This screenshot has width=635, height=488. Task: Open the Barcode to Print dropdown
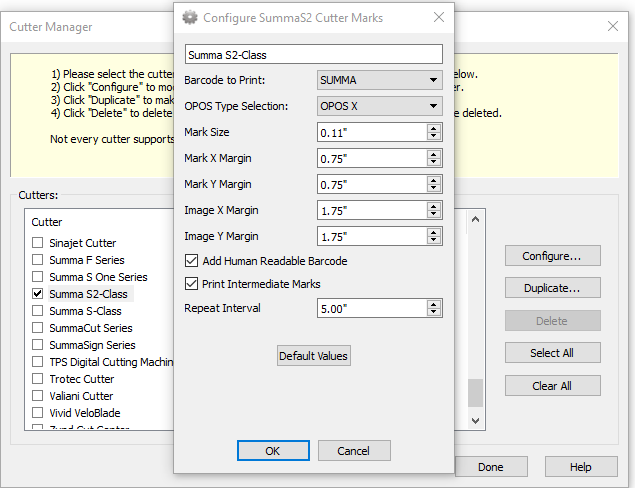click(379, 80)
